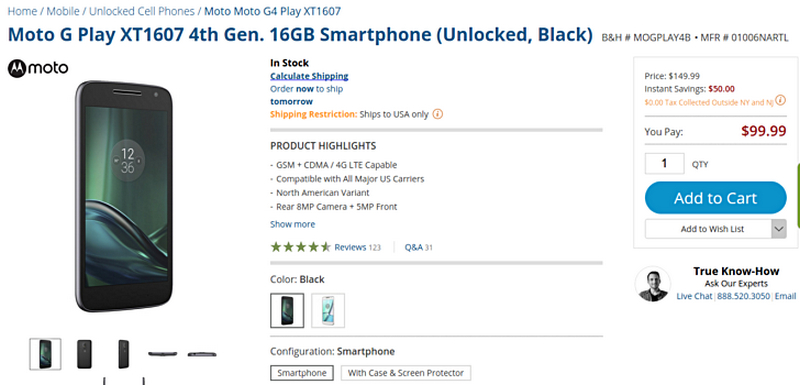This screenshot has width=800, height=385.
Task: Click the star rating icons
Action: (301, 247)
